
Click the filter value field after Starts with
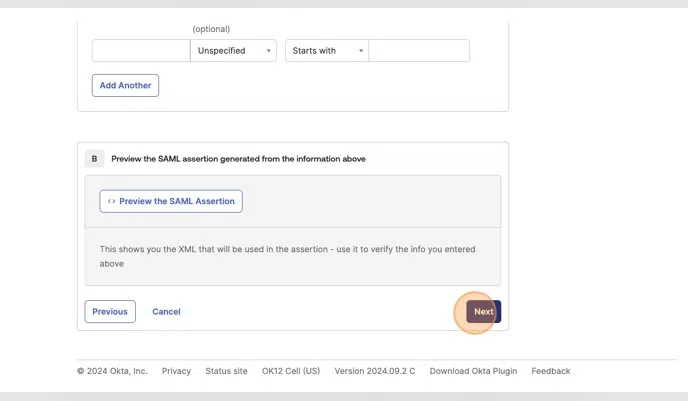[x=419, y=51]
